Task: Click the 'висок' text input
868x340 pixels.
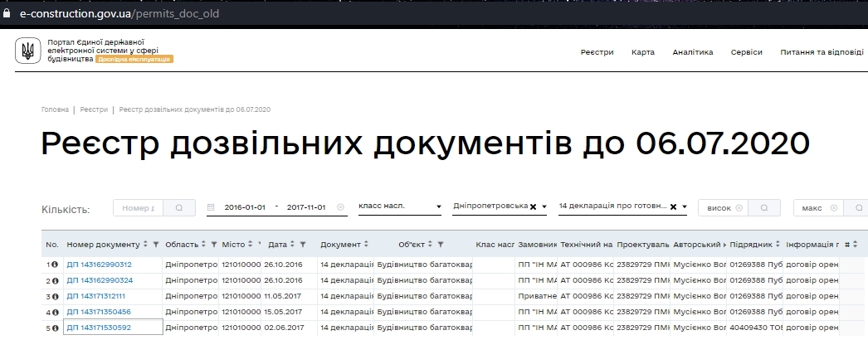Action: (719, 208)
